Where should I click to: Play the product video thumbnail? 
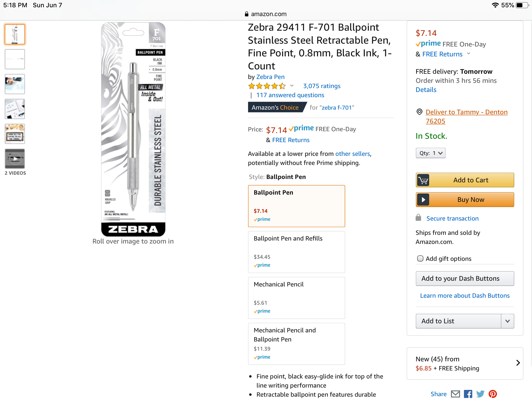coord(15,159)
